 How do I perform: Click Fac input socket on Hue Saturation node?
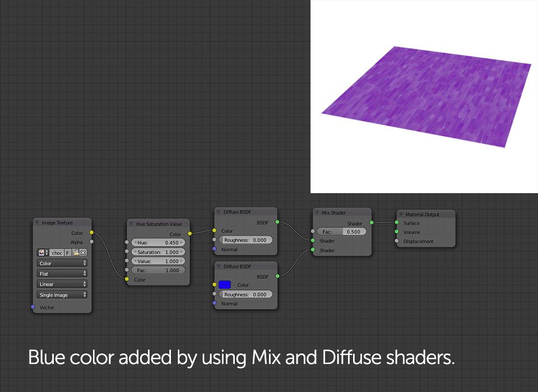(127, 270)
